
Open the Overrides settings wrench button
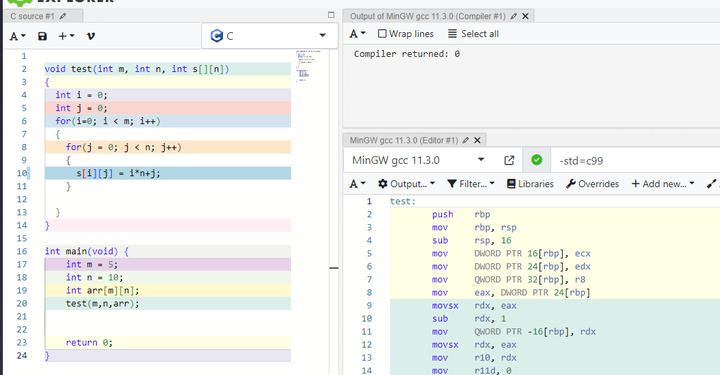click(x=592, y=184)
